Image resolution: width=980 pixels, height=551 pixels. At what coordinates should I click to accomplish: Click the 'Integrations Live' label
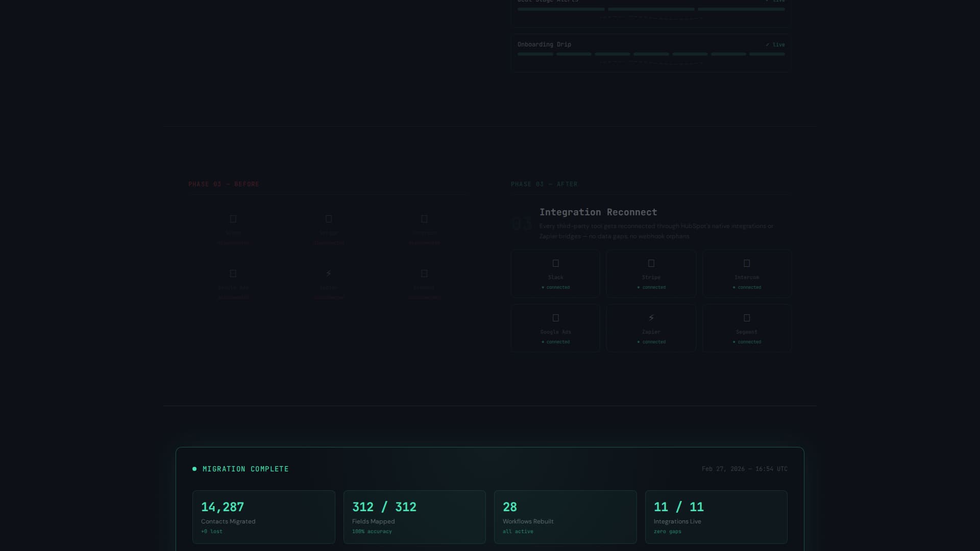(677, 521)
